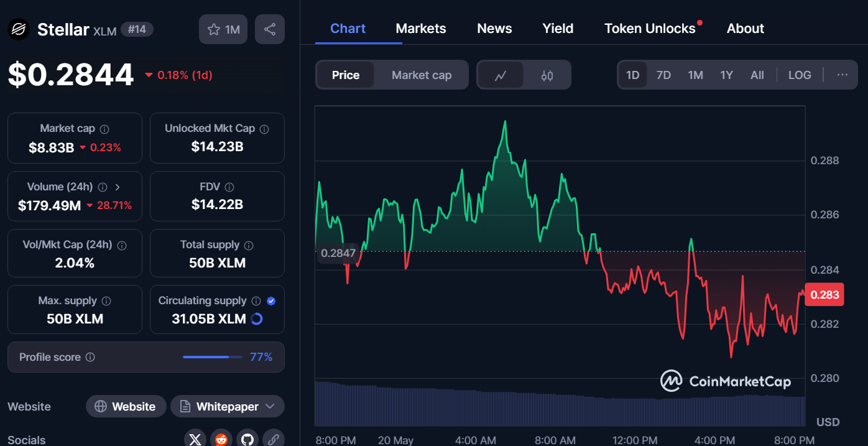This screenshot has height=446, width=868.
Task: Click the circulating supply progress ring
Action: pyautogui.click(x=257, y=319)
